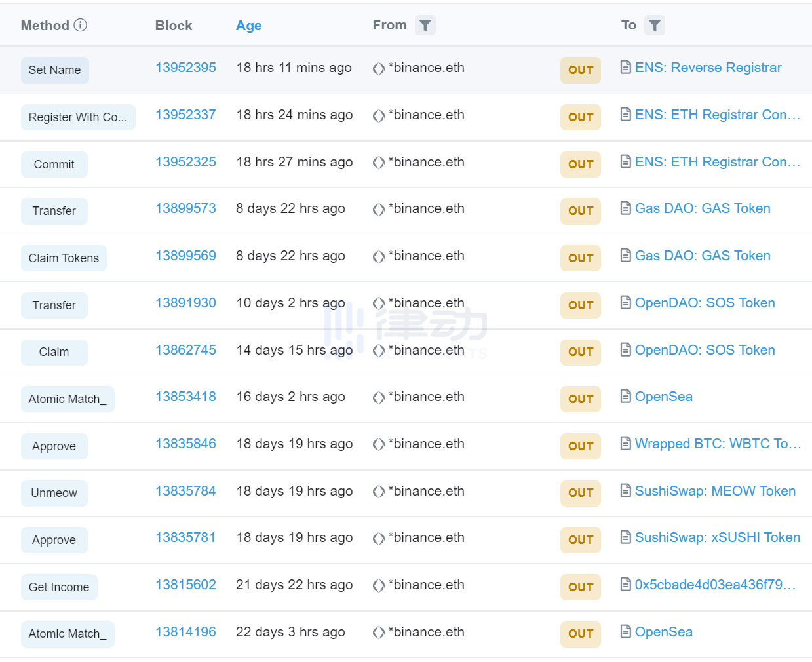Open Gas DAO: GAS Token, block 13899573 row
Viewport: 812px width, 662px height.
click(x=703, y=208)
